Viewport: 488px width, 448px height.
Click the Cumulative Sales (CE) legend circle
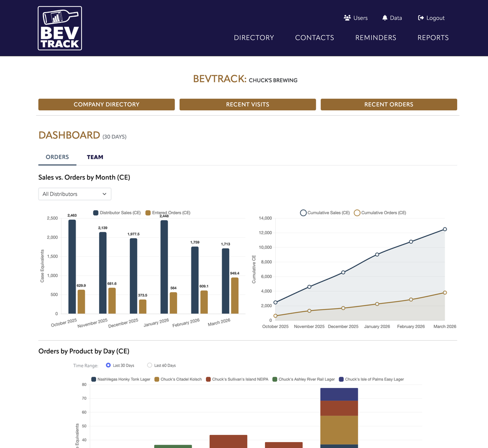[303, 212]
